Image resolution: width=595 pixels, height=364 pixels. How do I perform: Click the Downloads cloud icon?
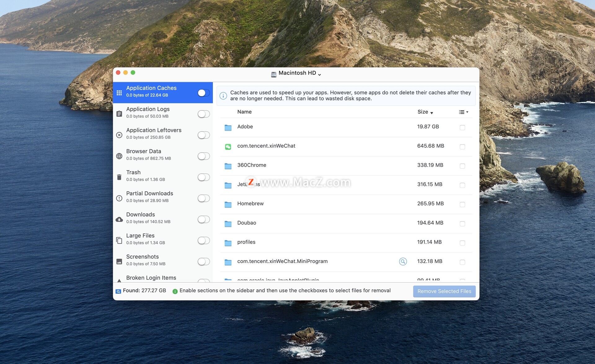(x=119, y=219)
